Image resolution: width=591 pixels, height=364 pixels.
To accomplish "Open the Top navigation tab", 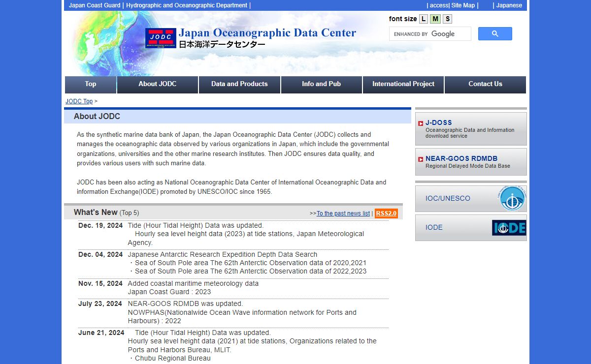I will tap(91, 85).
